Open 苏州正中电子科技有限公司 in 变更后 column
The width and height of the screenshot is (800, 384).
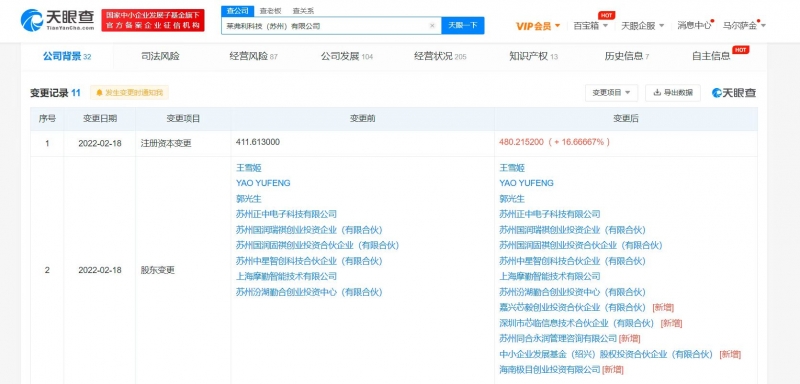tap(549, 214)
